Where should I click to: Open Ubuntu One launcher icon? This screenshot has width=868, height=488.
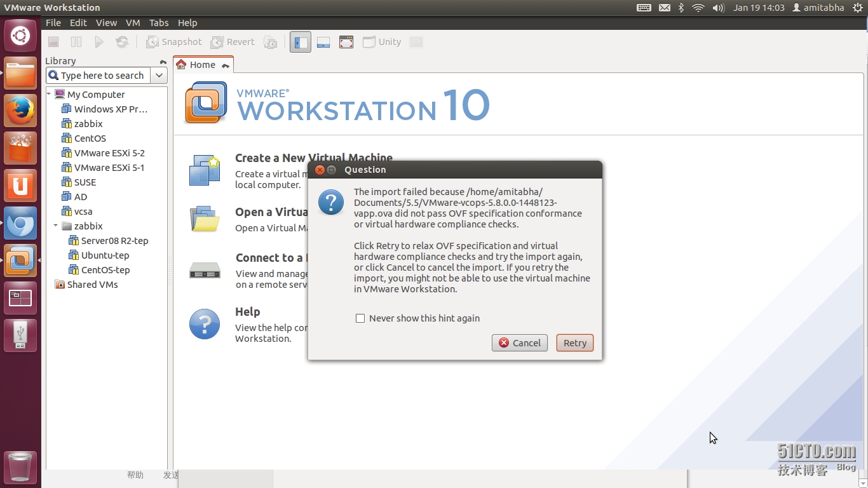click(x=20, y=186)
